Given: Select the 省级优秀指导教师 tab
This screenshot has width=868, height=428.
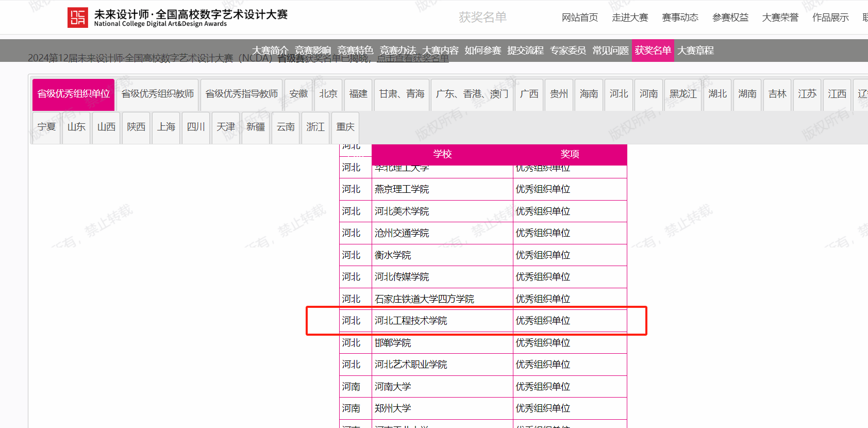Looking at the screenshot, I should pos(241,94).
